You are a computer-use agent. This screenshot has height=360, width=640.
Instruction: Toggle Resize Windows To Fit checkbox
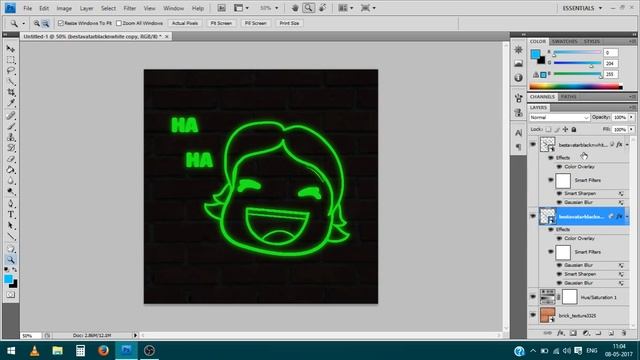(x=61, y=23)
